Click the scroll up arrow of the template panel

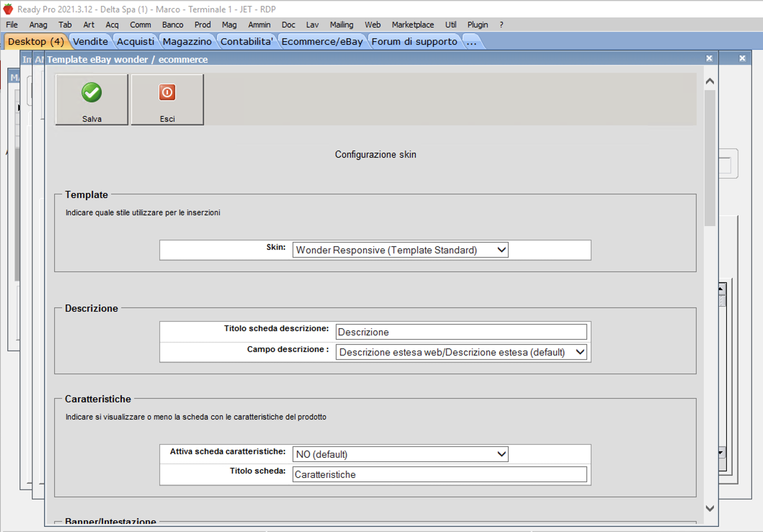click(710, 81)
